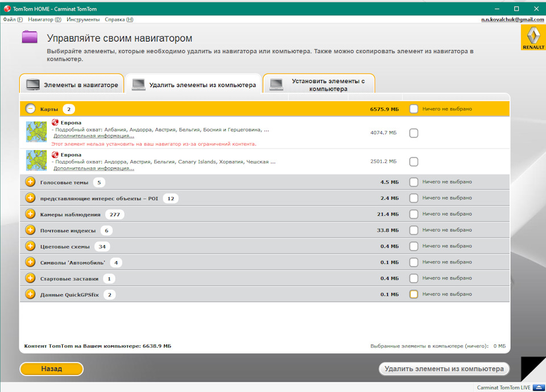
Task: Open the Файл menu
Action: pyautogui.click(x=13, y=19)
